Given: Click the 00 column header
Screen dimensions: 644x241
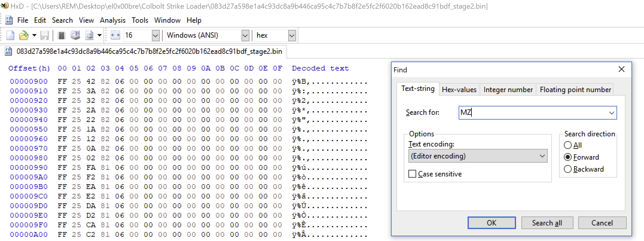Looking at the screenshot, I should pos(62,68).
